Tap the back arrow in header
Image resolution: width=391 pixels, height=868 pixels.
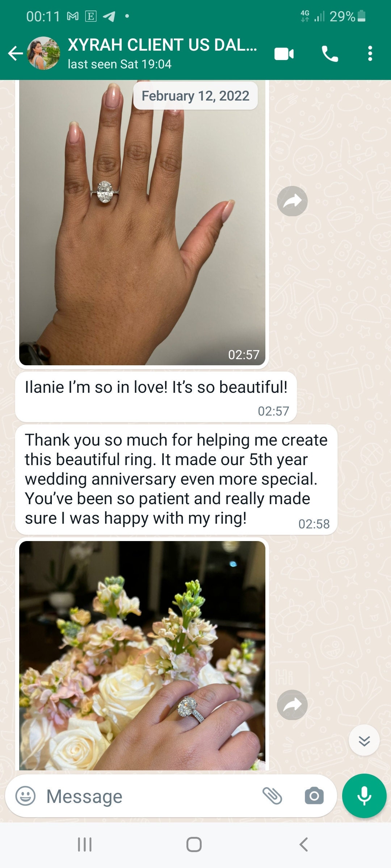pyautogui.click(x=16, y=54)
